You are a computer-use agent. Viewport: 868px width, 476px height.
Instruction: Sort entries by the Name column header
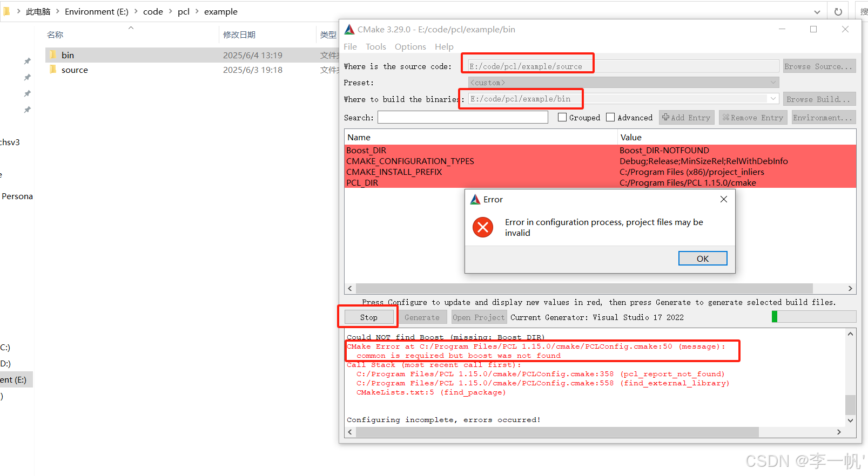[481, 138]
